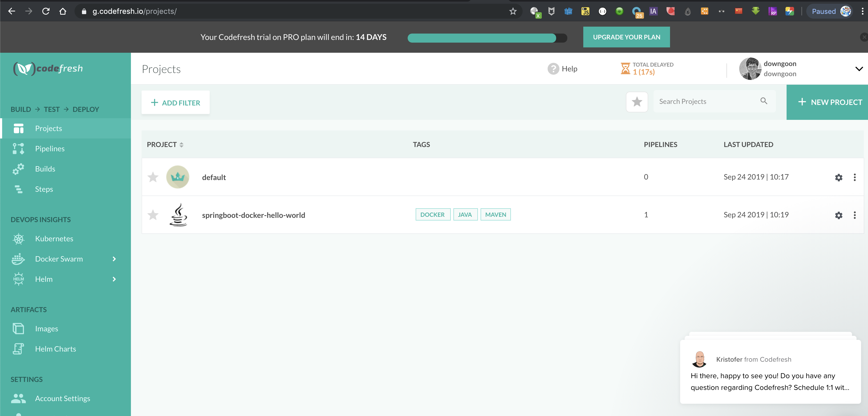Image resolution: width=868 pixels, height=416 pixels.
Task: Open three-dot menu for springboot-docker-hello-world
Action: 854,215
